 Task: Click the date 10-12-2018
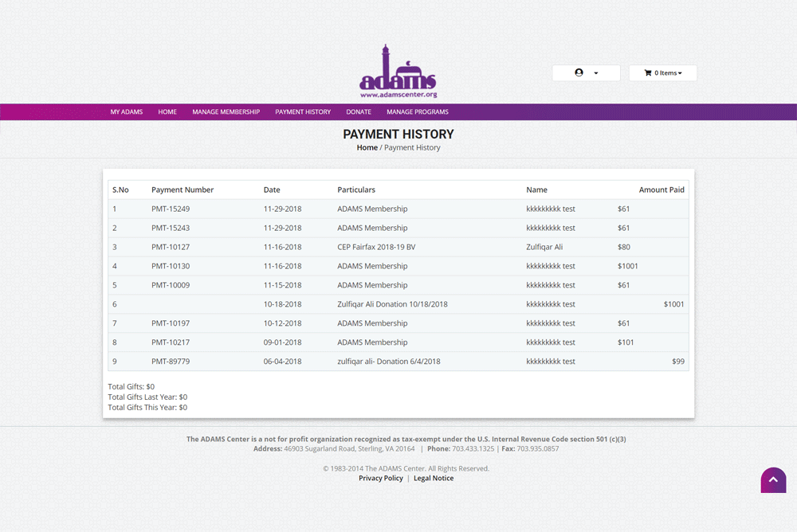[283, 323]
